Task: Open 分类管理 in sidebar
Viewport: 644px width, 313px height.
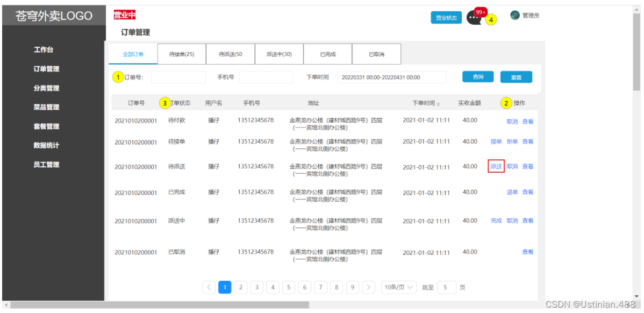Action: 46,88
